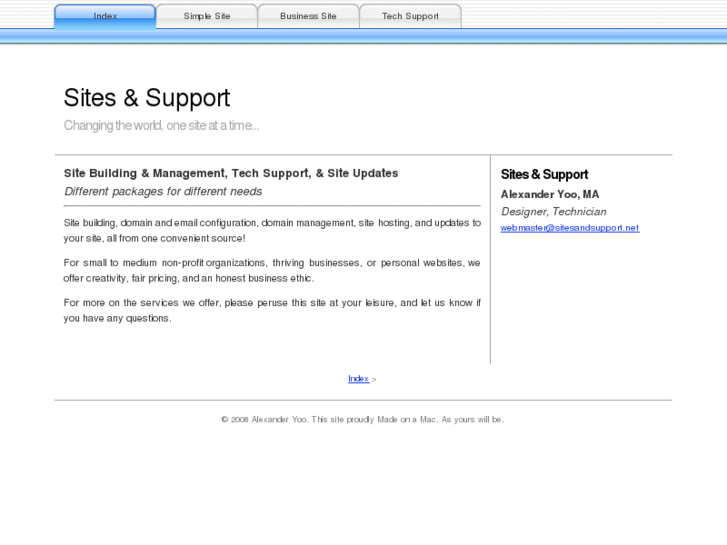Go to the Business Site tab

pos(308,16)
